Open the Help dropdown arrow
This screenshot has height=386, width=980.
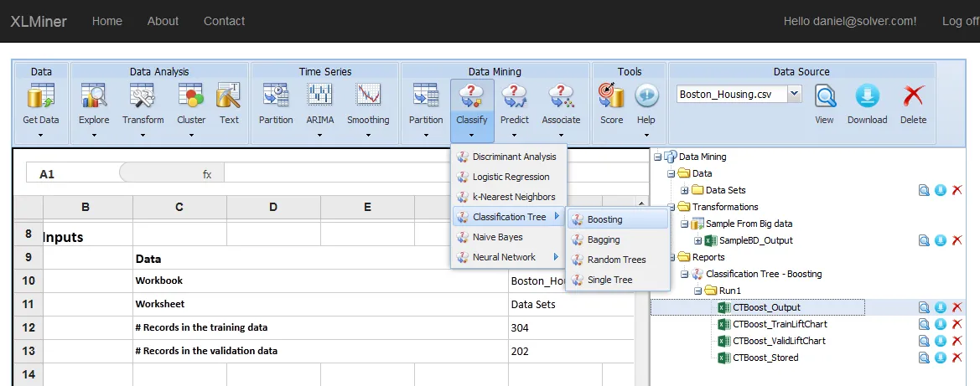click(646, 134)
